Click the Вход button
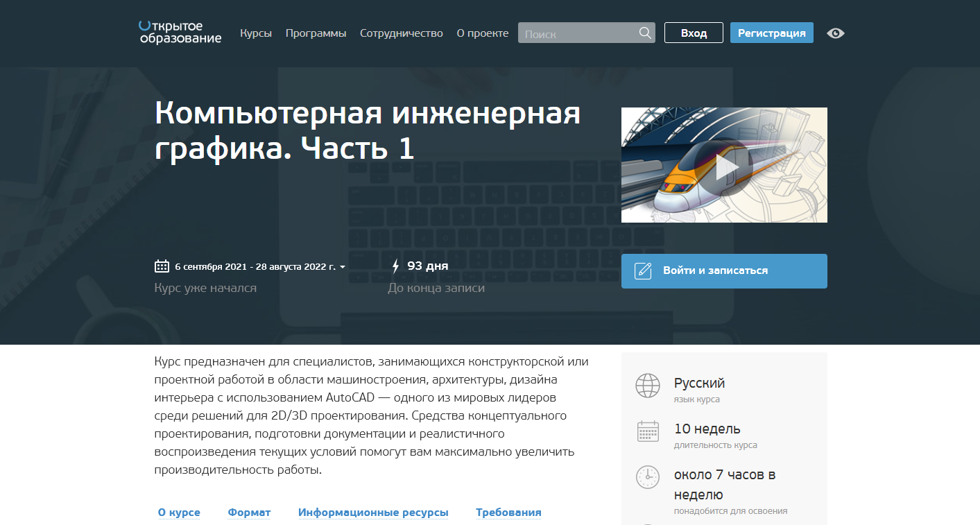The width and height of the screenshot is (980, 525). pyautogui.click(x=694, y=32)
